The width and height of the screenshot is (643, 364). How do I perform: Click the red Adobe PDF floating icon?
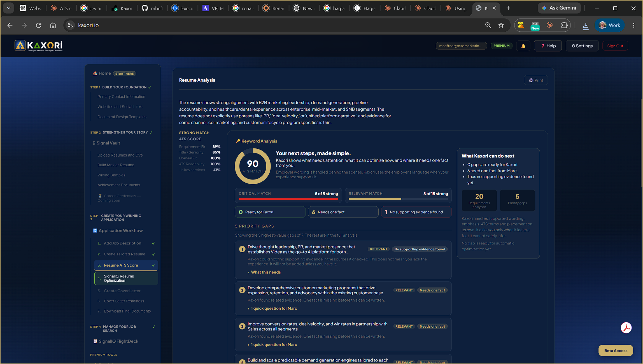tap(626, 328)
